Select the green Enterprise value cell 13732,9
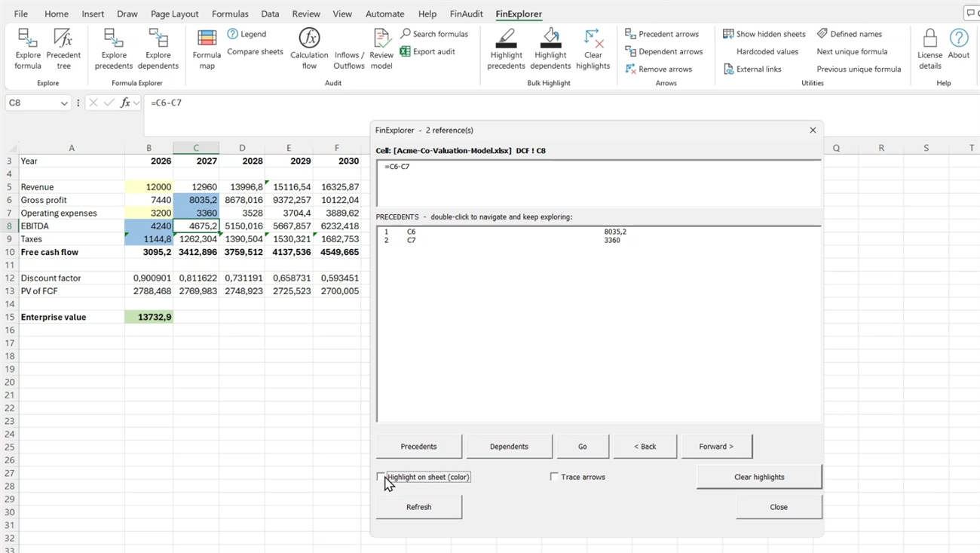980x553 pixels. point(149,317)
